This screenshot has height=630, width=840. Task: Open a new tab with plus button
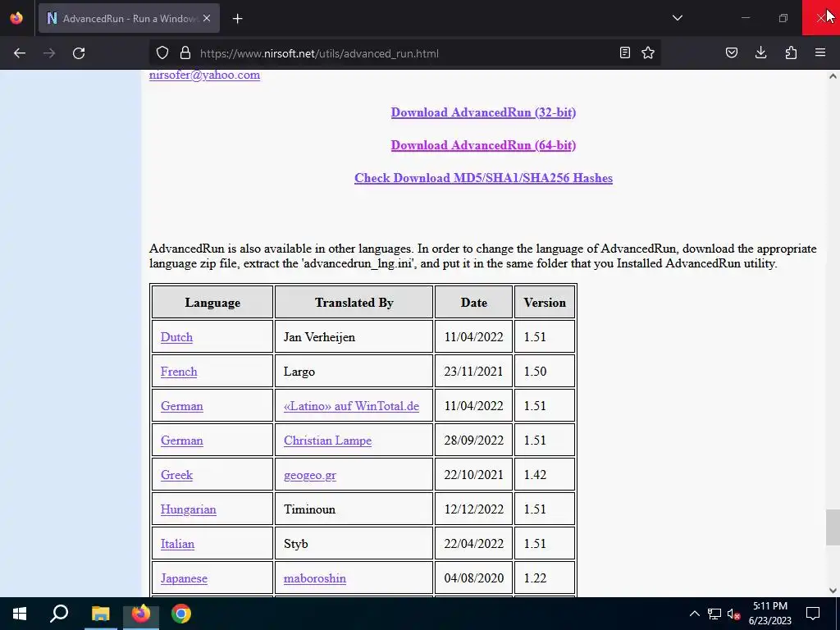click(238, 19)
